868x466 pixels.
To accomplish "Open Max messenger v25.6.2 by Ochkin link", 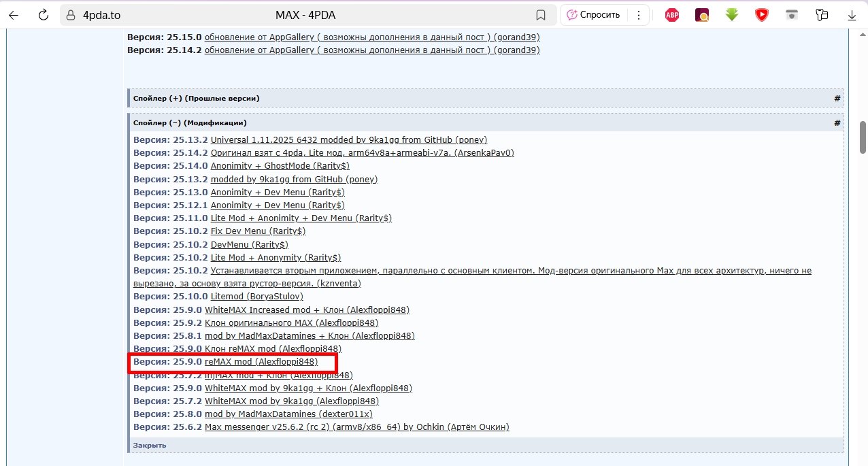I will (x=357, y=427).
